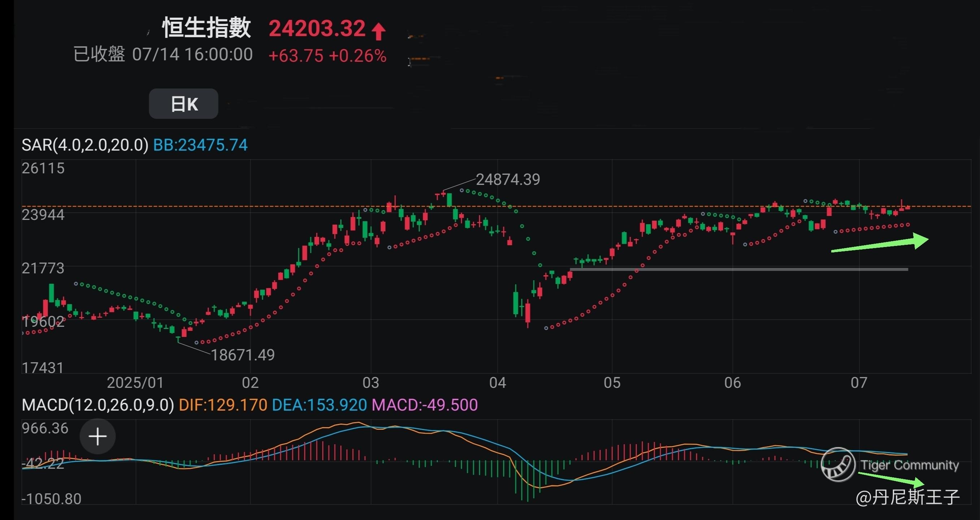This screenshot has height=520, width=980.
Task: Click the 19602 price axis label
Action: [43, 322]
